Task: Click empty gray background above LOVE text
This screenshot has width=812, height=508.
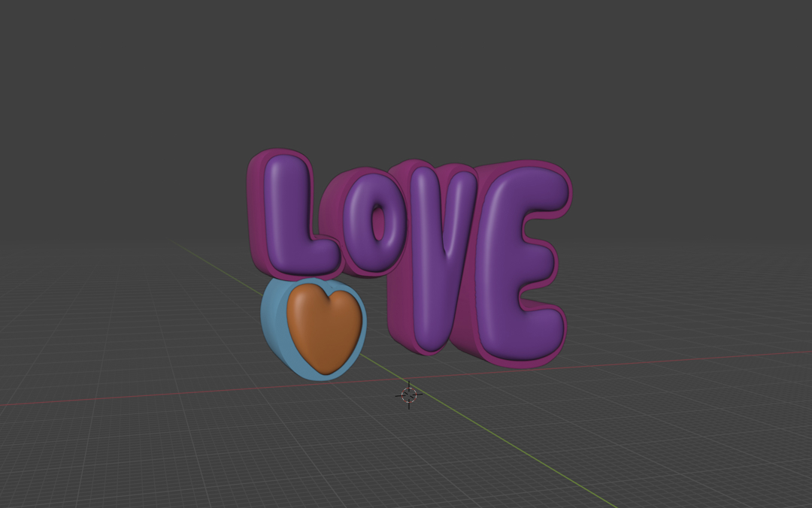Action: pos(406,75)
